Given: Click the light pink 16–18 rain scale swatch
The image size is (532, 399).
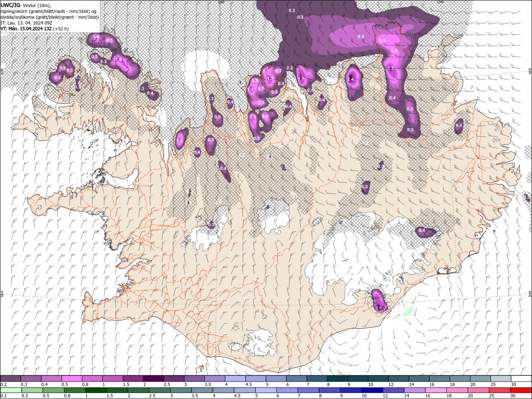Looking at the screenshot, I should 435,390.
